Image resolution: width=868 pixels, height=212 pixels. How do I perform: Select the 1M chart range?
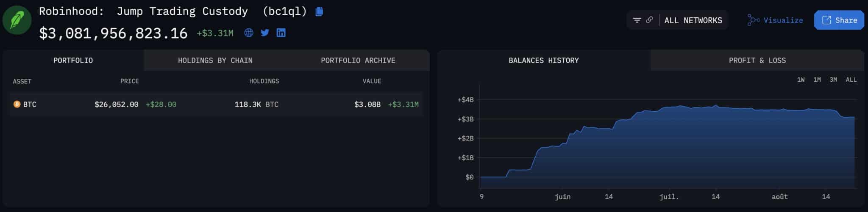[817, 80]
